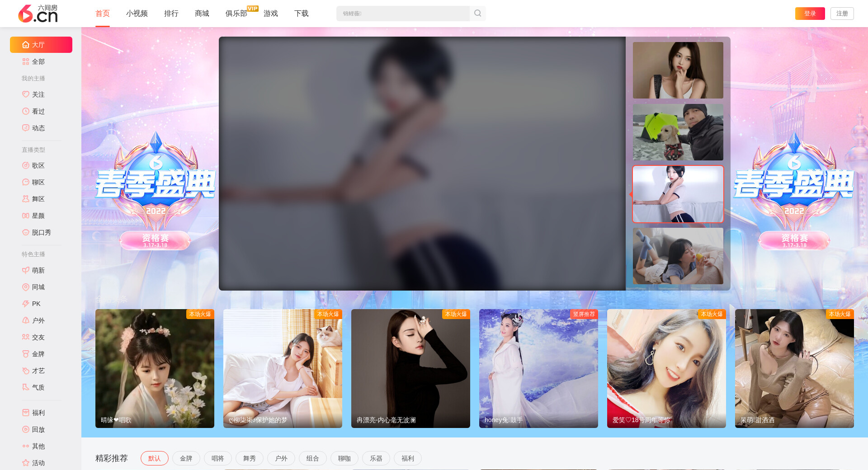Filter recommendations by 唱将
This screenshot has height=470, width=868.
point(218,458)
